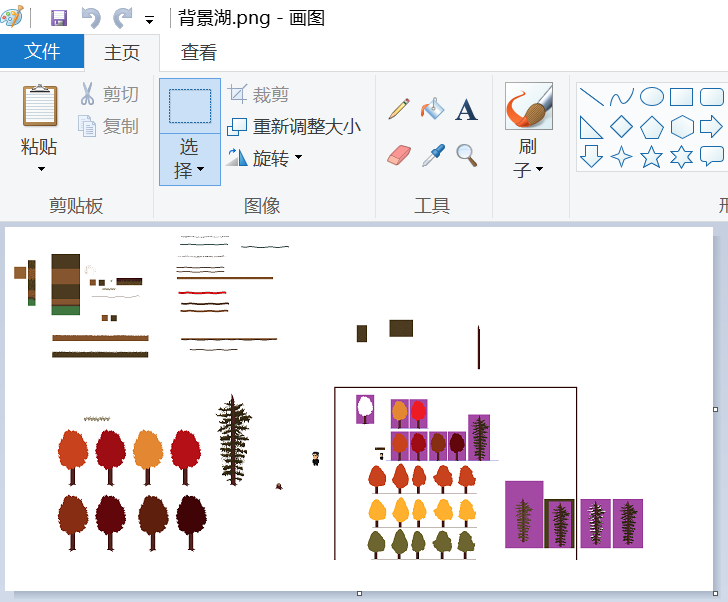The height and width of the screenshot is (602, 728).
Task: Expand the 刷子 brush dropdown
Action: point(529,158)
